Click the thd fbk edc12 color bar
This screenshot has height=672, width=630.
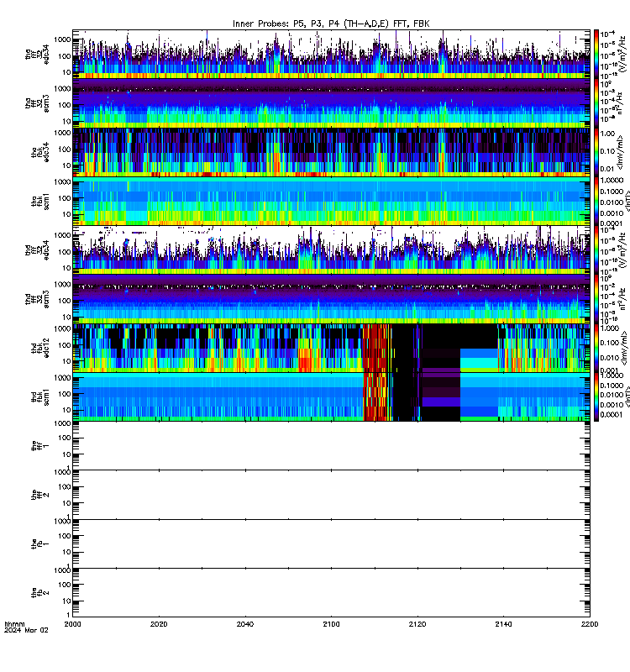click(596, 349)
